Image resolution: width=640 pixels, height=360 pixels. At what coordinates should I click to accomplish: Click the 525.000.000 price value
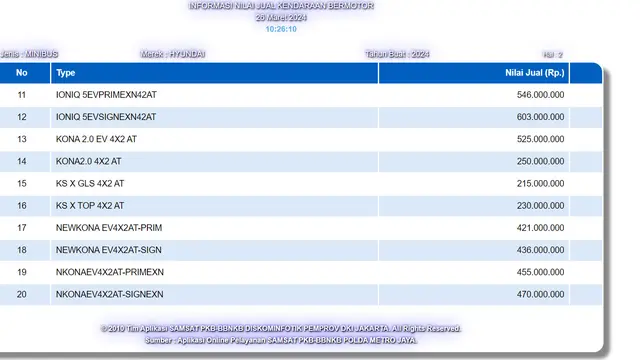click(540, 139)
